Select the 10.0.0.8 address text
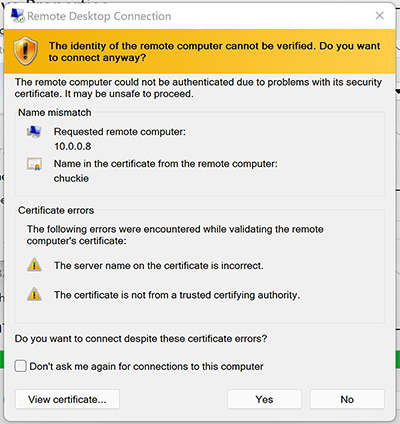This screenshot has height=424, width=400. click(x=73, y=146)
